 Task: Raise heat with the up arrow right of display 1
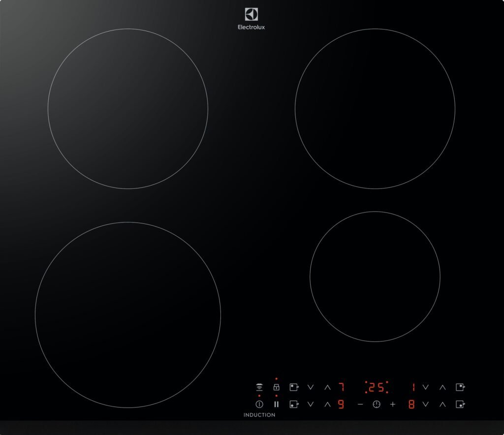pos(442,387)
